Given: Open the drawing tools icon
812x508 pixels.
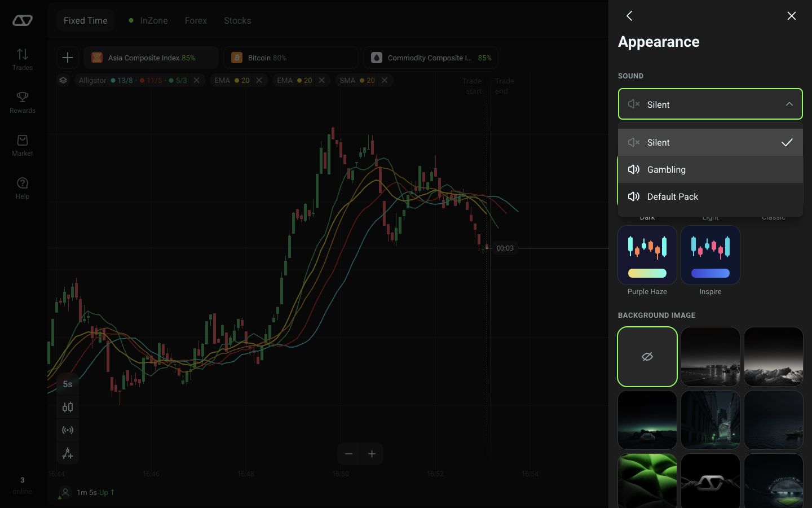Looking at the screenshot, I should tap(68, 453).
